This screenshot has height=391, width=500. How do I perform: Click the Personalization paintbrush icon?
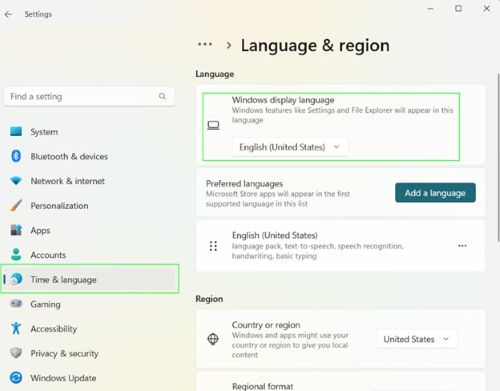[16, 205]
